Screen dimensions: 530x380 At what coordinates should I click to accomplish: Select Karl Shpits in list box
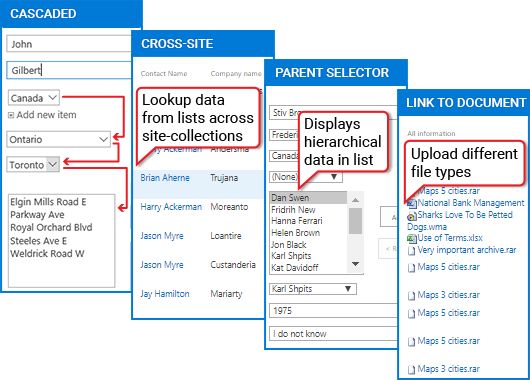[x=291, y=256]
